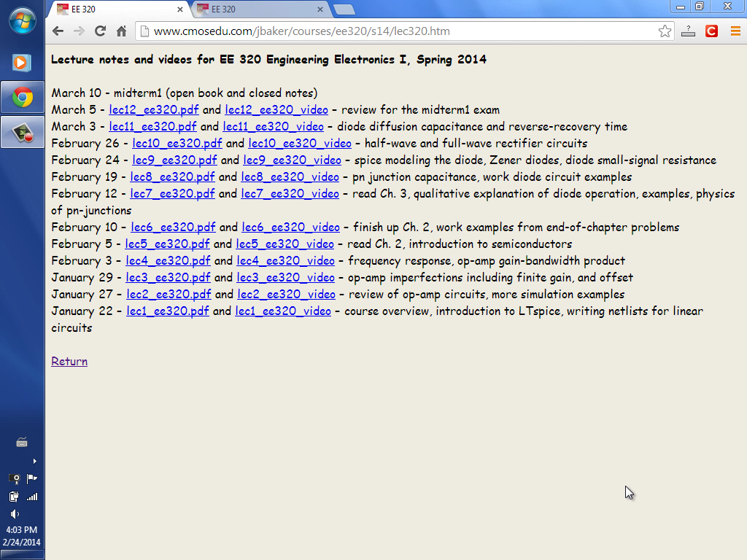747x560 pixels.
Task: Open lec8_ee320_video link
Action: 290,177
